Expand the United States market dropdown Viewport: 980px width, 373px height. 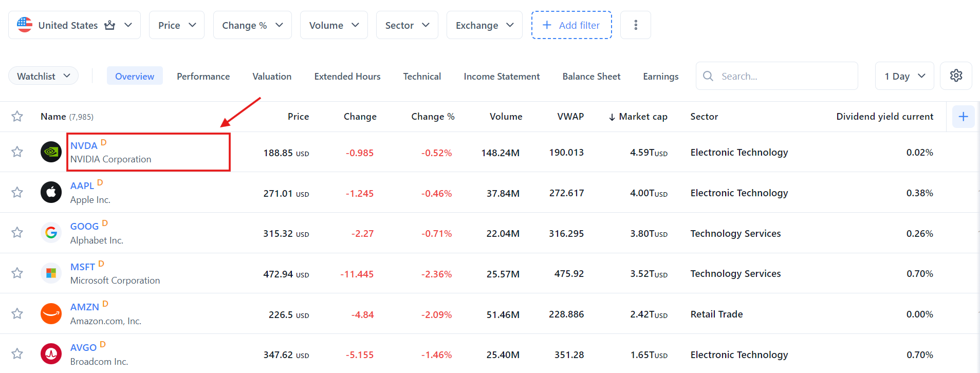[75, 25]
